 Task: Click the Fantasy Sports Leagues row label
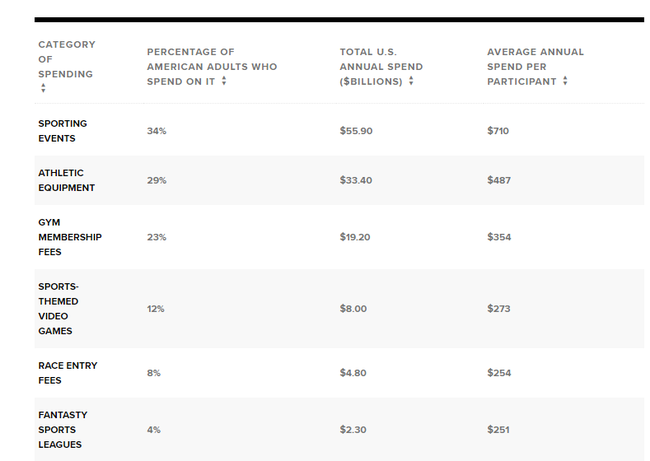63,430
